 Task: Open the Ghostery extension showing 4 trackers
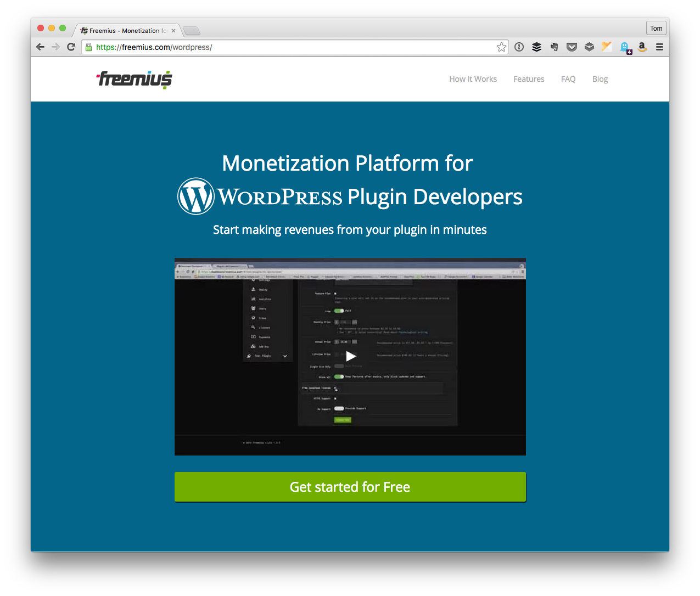624,47
